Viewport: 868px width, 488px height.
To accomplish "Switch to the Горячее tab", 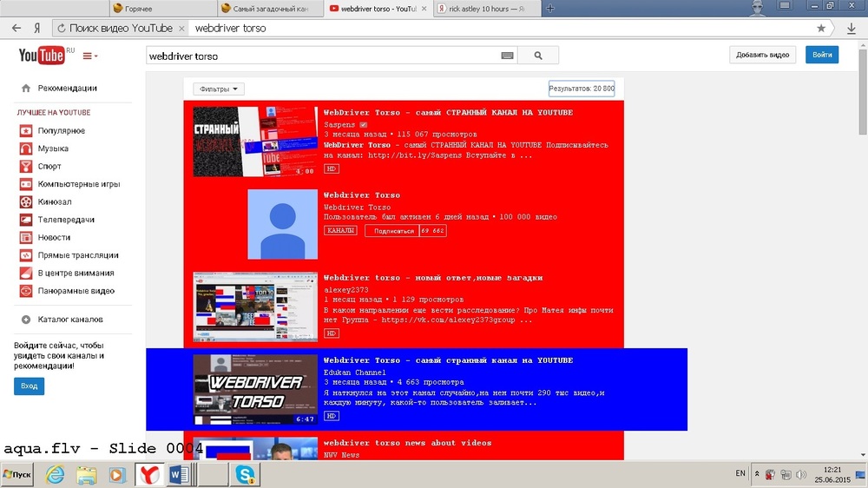I will point(163,9).
